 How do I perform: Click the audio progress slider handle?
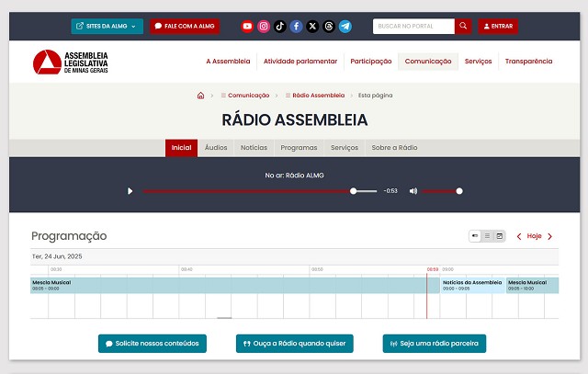(353, 191)
